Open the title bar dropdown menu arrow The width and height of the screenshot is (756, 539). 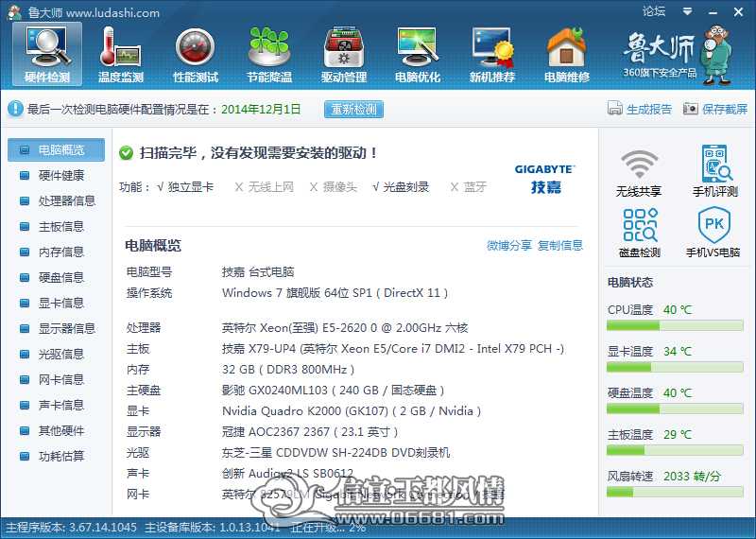pyautogui.click(x=688, y=11)
